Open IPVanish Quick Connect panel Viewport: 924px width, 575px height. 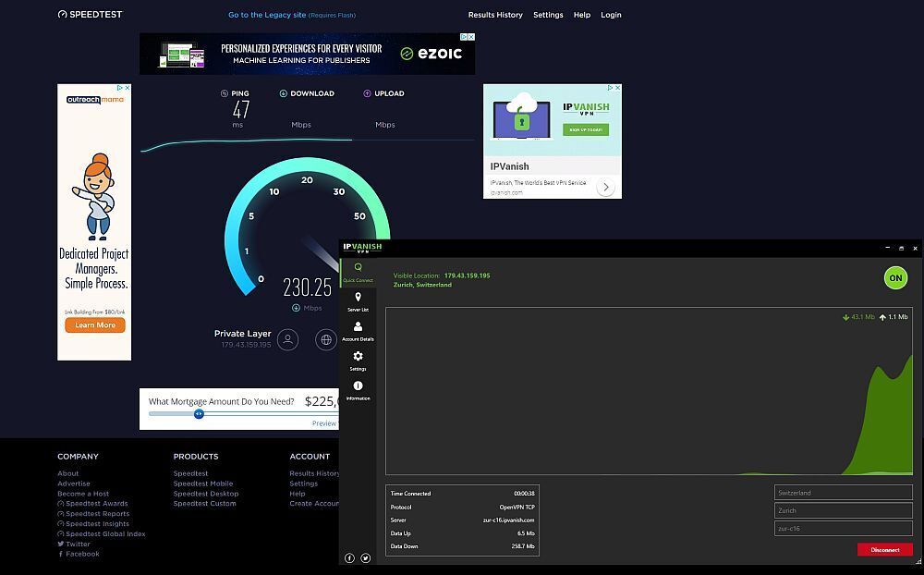(358, 272)
